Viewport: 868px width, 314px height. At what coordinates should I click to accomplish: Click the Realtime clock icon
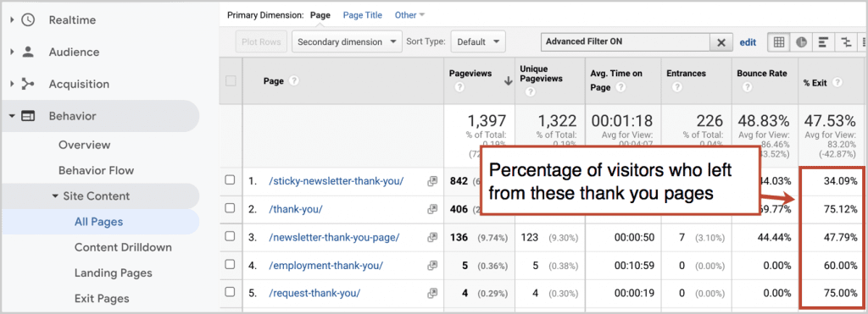click(28, 20)
